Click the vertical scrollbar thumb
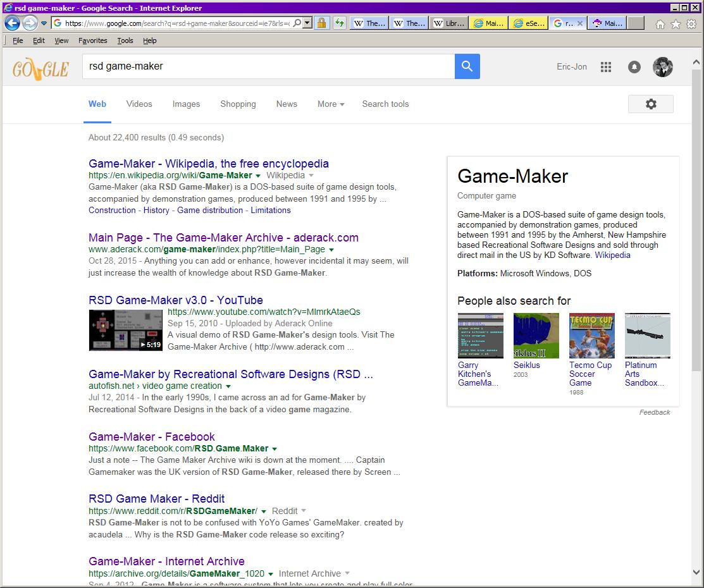The height and width of the screenshot is (588, 704). pyautogui.click(x=696, y=221)
